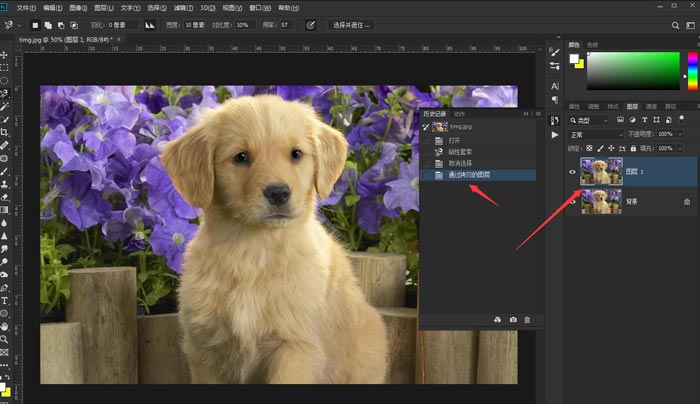This screenshot has height=404, width=700.
Task: Select the Clone Stamp tool
Action: pos(4,184)
